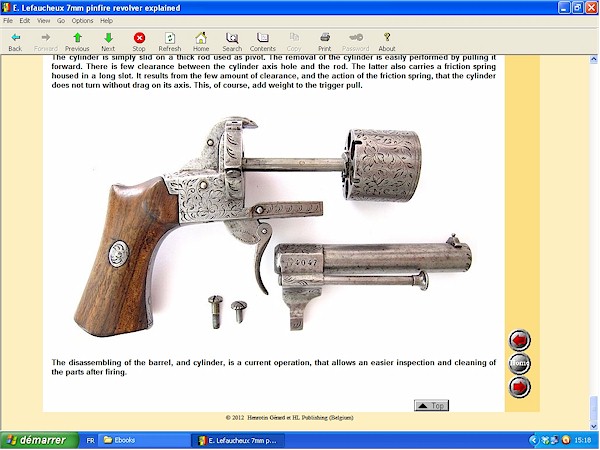The height and width of the screenshot is (450, 600).
Task: Click the vertical scrollbar thumb
Action: click(593, 408)
